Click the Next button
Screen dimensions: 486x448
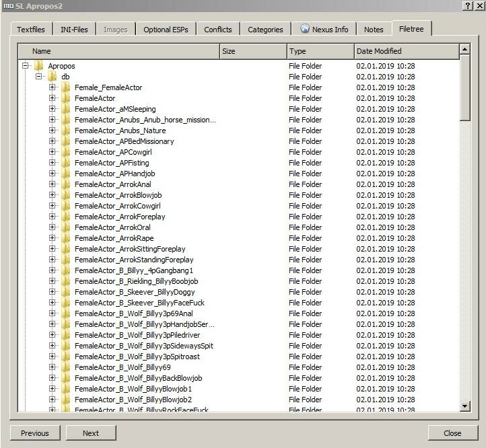(91, 433)
